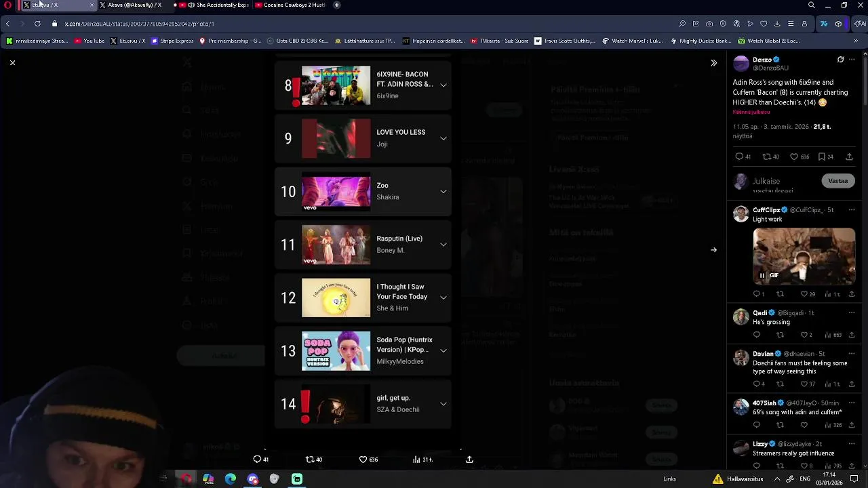This screenshot has width=868, height=488.
Task: Open more options on Davian's reply
Action: pyautogui.click(x=852, y=354)
